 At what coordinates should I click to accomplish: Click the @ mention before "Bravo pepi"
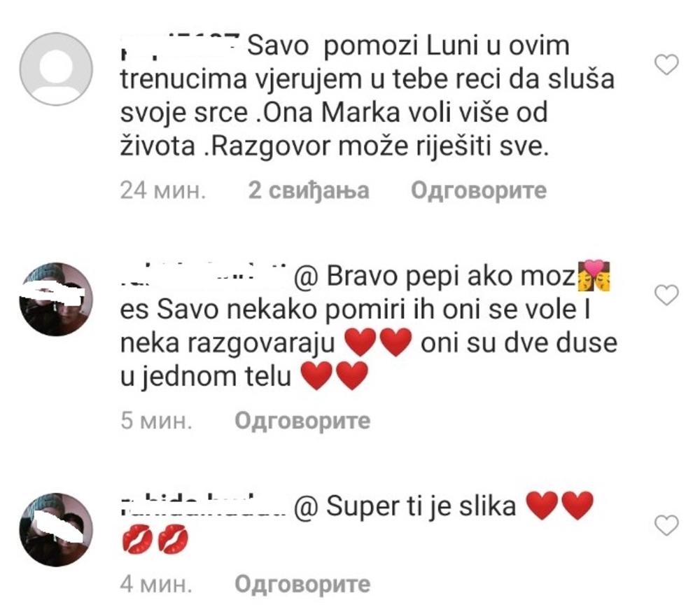coord(306,277)
